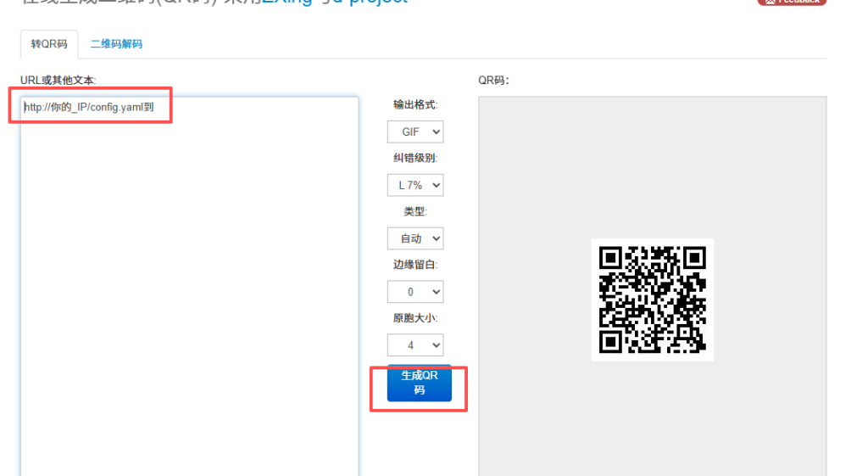The height and width of the screenshot is (476, 868).
Task: Click the 纠错级别 label
Action: pos(415,158)
